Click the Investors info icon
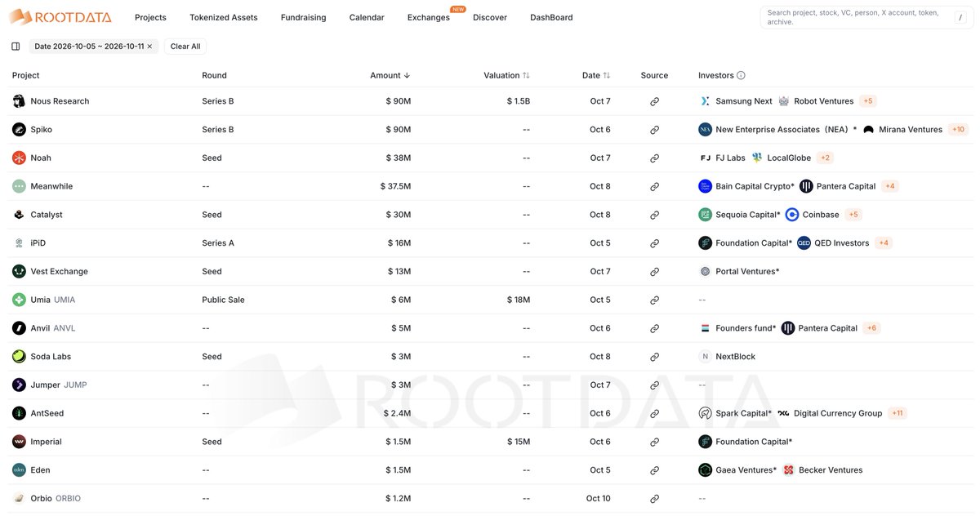980x516 pixels. coord(741,75)
